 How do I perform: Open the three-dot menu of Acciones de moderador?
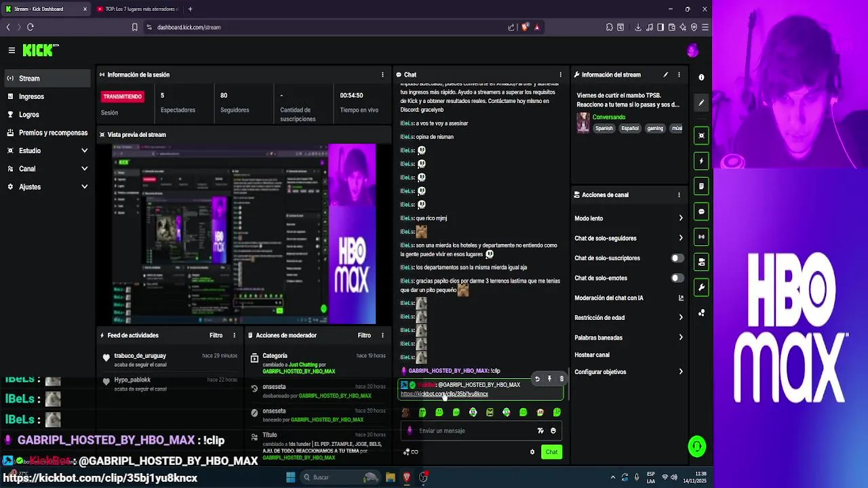(382, 335)
